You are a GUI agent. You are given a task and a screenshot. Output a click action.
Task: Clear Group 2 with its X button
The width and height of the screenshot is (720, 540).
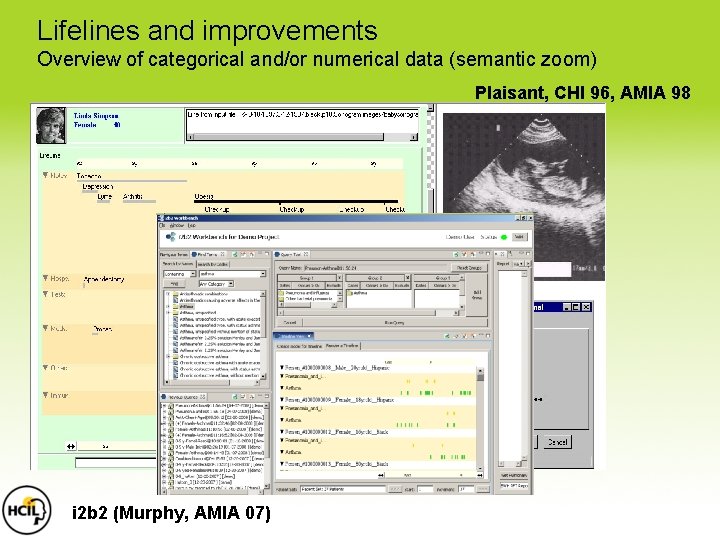(408, 278)
